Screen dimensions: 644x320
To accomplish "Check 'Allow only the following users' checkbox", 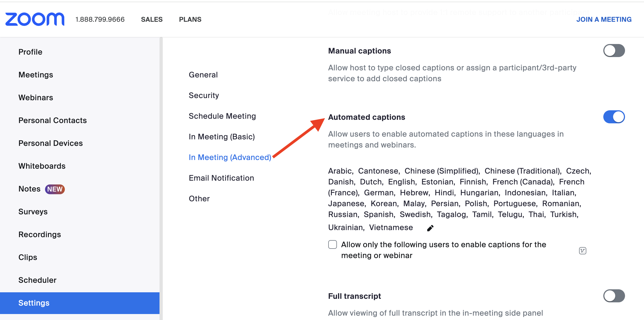I will pos(333,244).
